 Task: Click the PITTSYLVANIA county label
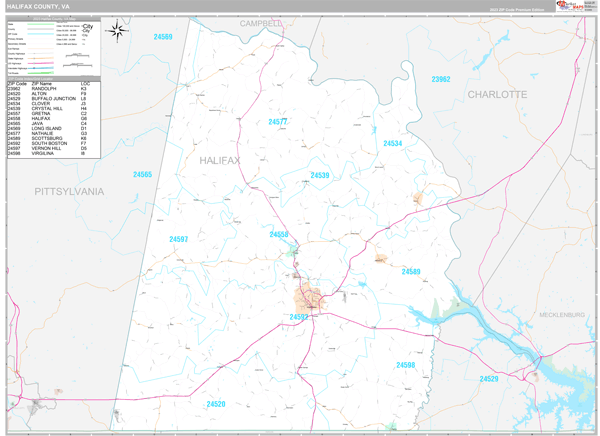pyautogui.click(x=69, y=191)
